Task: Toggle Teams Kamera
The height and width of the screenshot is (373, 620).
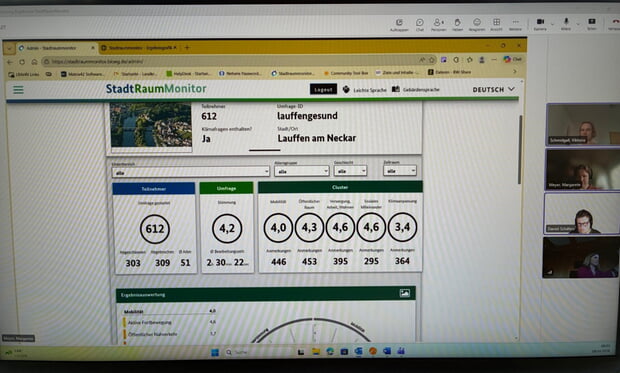Action: coord(540,24)
